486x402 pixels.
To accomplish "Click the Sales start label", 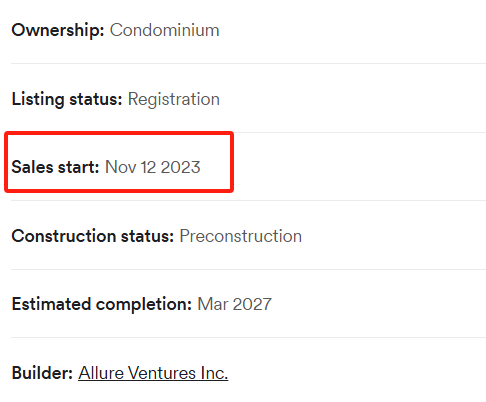I will coord(55,167).
